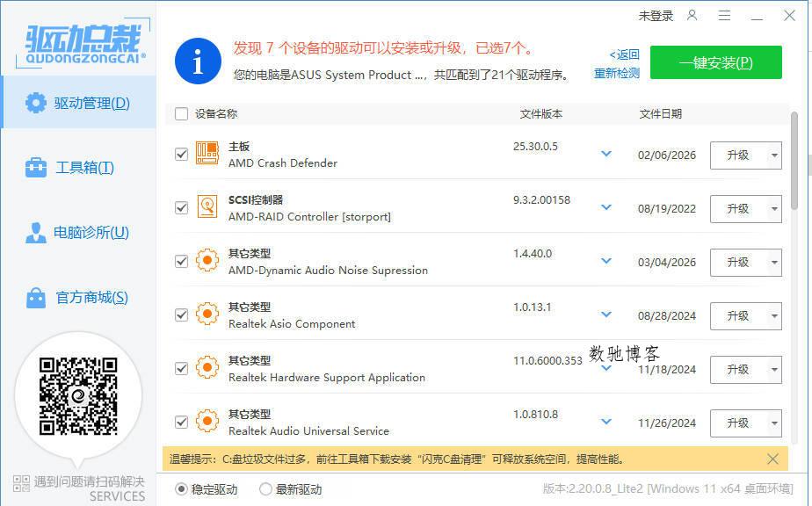Open 升级 dropdown arrow for AMD-Dynamic Audio Noise Supression
Screen dimensions: 812x506
tap(774, 263)
